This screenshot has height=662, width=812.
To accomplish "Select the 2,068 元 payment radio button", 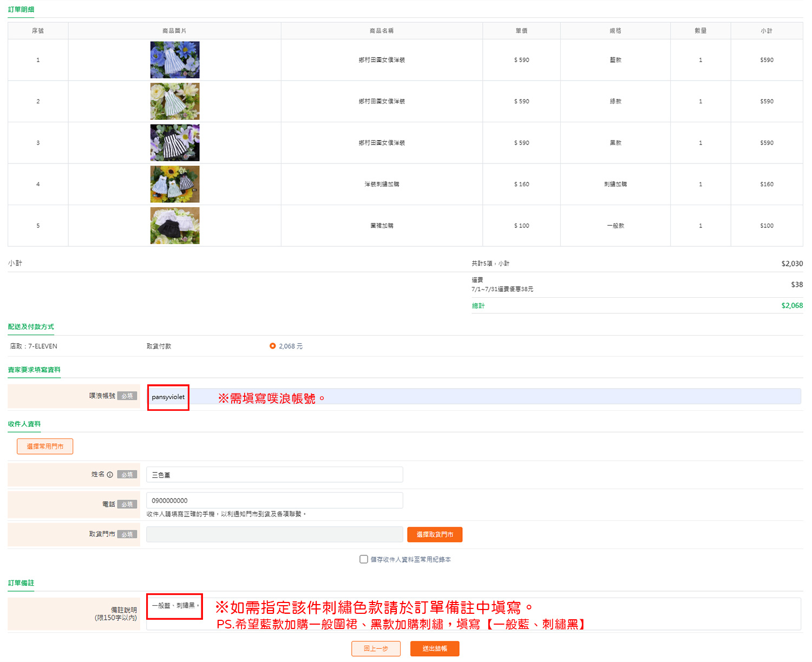I will click(x=273, y=346).
